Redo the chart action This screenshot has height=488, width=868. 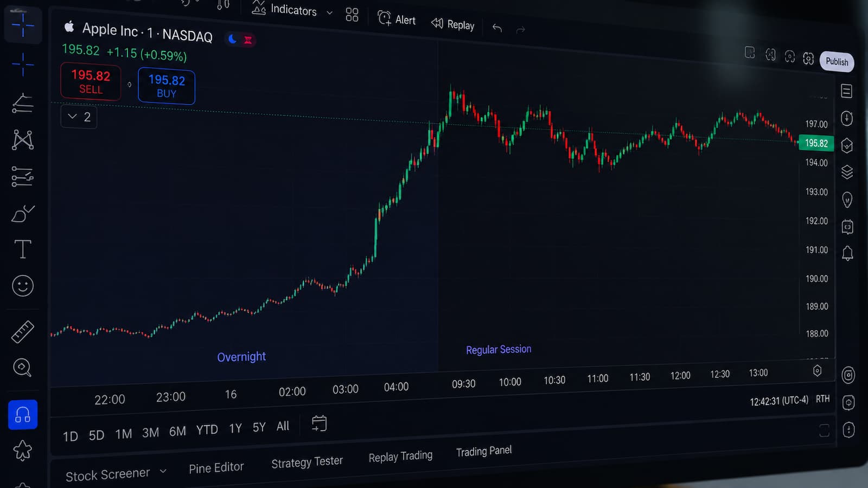click(x=521, y=30)
